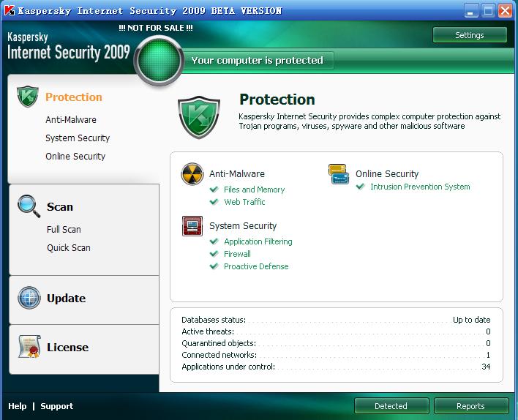Open the Application Filtering link
518x420 pixels.
tap(258, 241)
